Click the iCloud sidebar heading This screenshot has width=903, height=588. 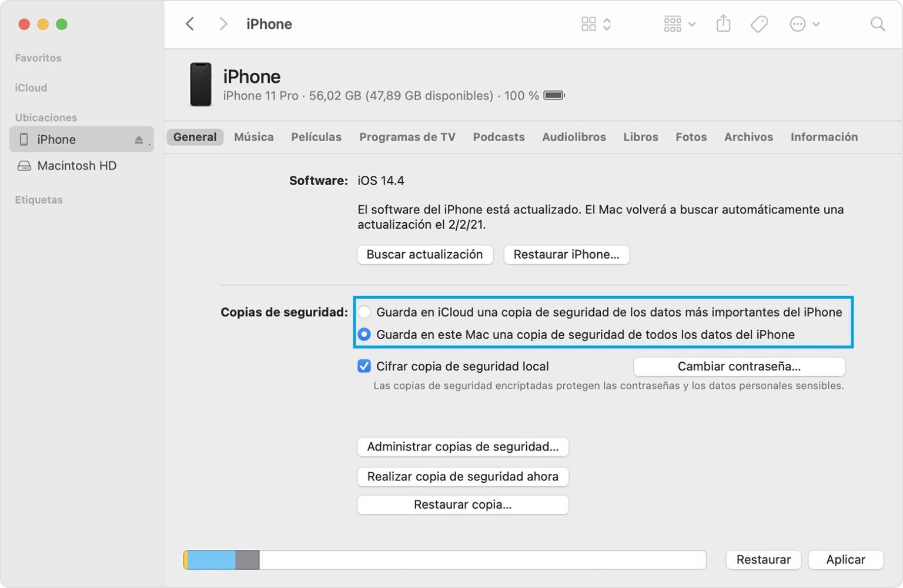point(31,88)
